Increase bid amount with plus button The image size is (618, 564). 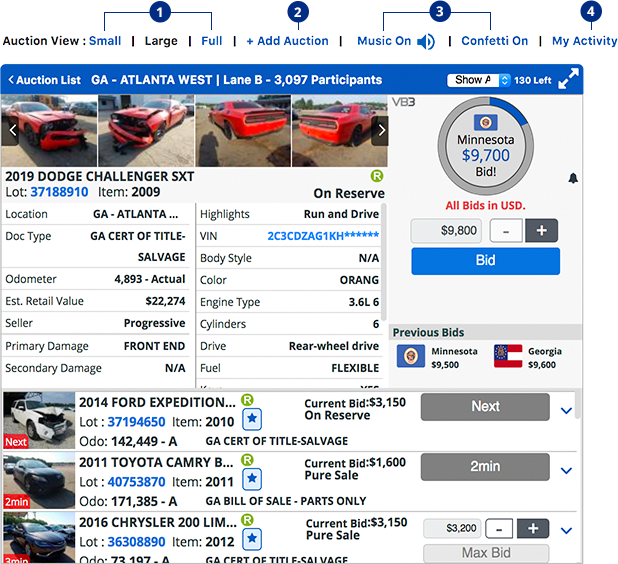tap(541, 231)
